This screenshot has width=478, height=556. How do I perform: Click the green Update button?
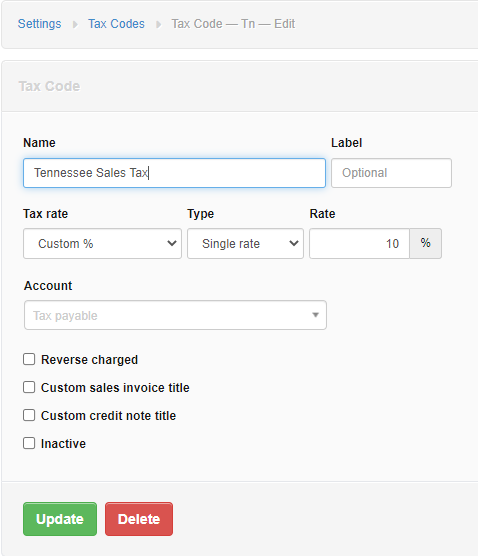tap(60, 519)
